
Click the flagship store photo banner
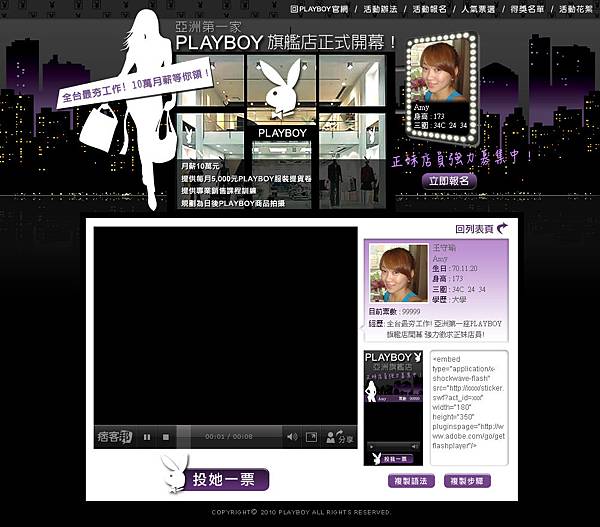pyautogui.click(x=281, y=132)
